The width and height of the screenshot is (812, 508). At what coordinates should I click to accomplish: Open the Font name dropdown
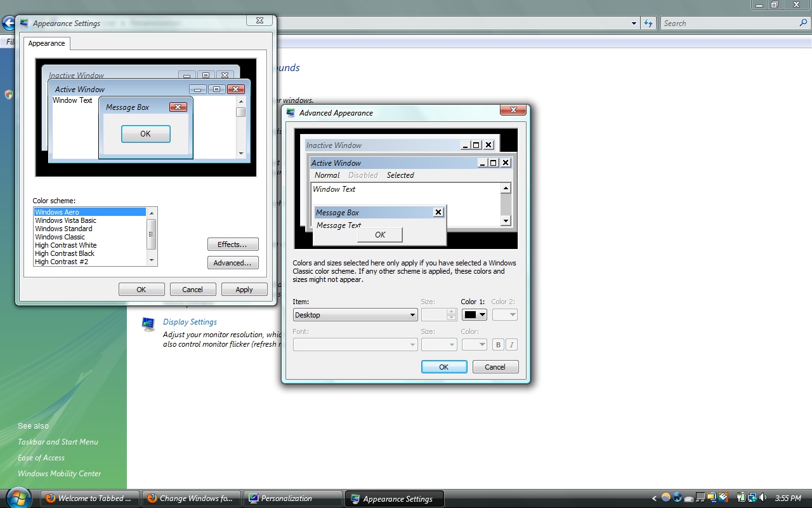pos(355,345)
